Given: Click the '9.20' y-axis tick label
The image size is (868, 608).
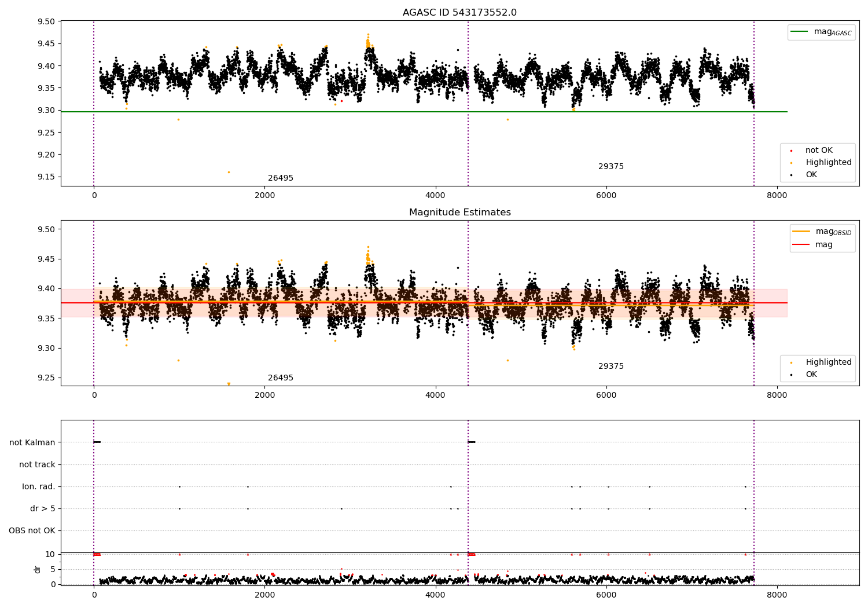Looking at the screenshot, I should coord(46,155).
